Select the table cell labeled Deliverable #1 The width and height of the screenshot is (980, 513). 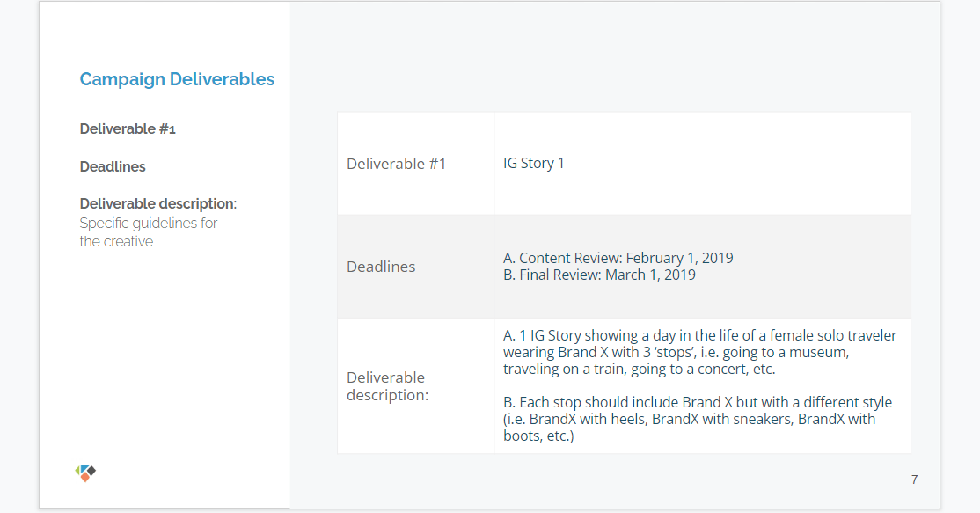(396, 164)
